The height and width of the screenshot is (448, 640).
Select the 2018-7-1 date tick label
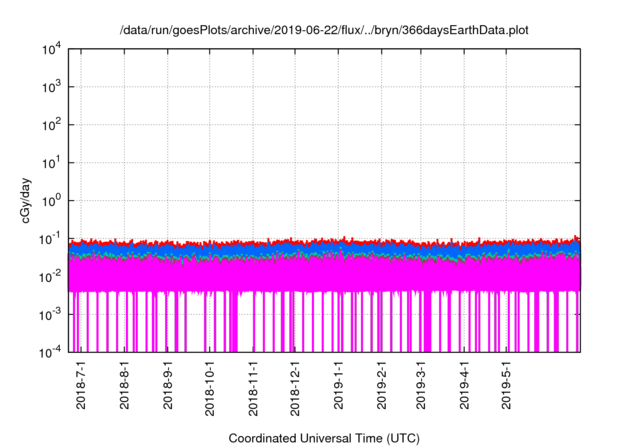81,385
